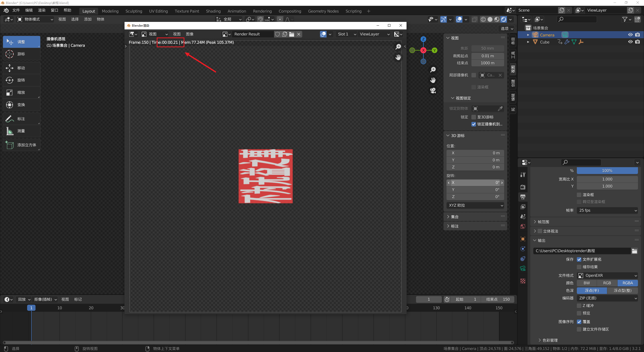Open the OpenEXR file format dropdown

(x=607, y=276)
